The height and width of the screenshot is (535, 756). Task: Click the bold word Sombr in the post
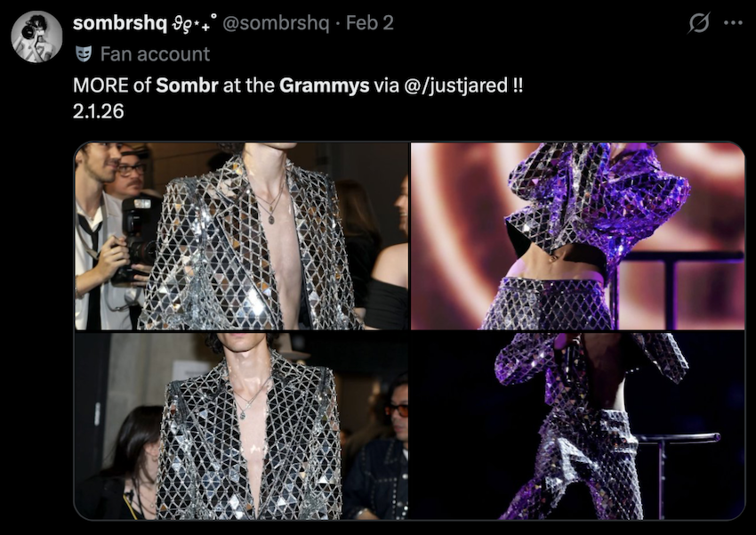point(187,85)
